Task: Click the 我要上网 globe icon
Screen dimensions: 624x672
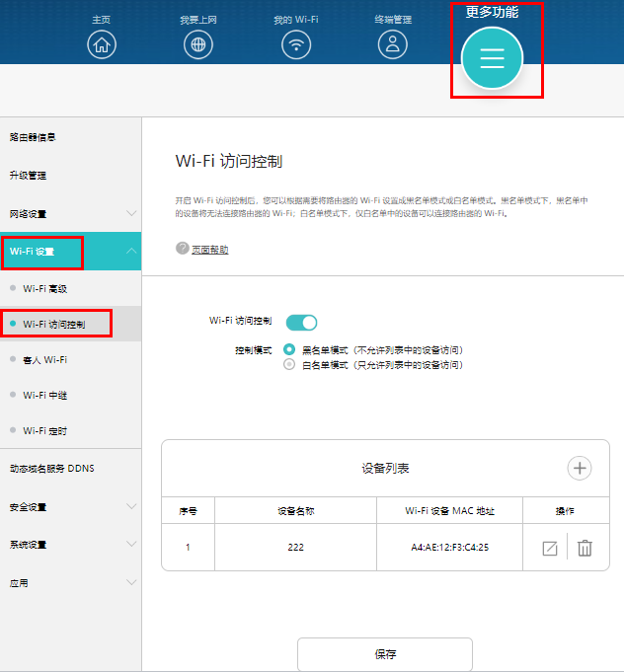Action: click(198, 44)
